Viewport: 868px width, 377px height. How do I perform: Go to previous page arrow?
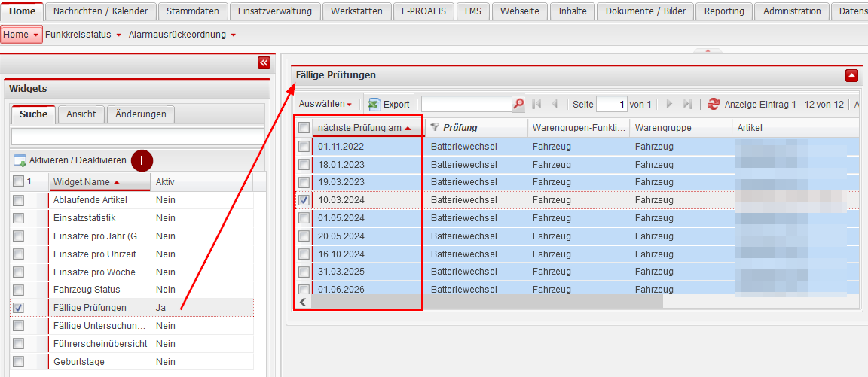coord(555,104)
